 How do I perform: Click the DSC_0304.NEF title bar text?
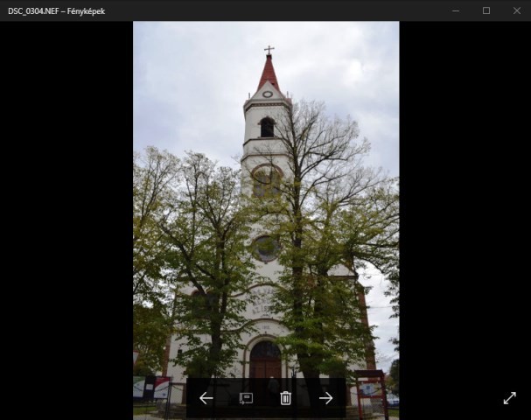[x=56, y=10]
